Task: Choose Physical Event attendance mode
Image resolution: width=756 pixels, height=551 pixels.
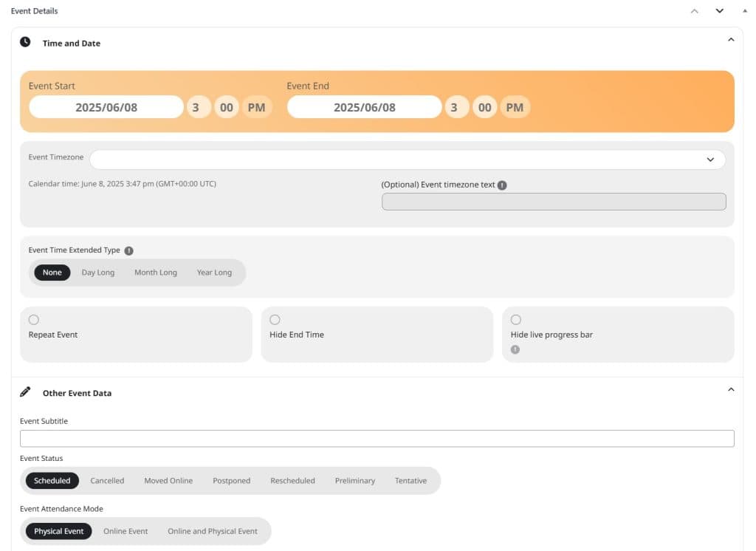Action: click(59, 532)
